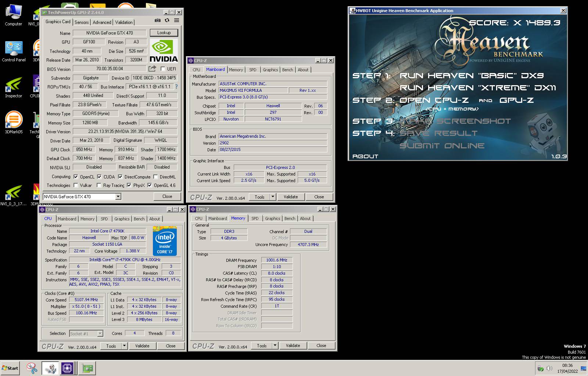Expand Tools dropdown arrow in Memory CPU-Z window

point(275,346)
